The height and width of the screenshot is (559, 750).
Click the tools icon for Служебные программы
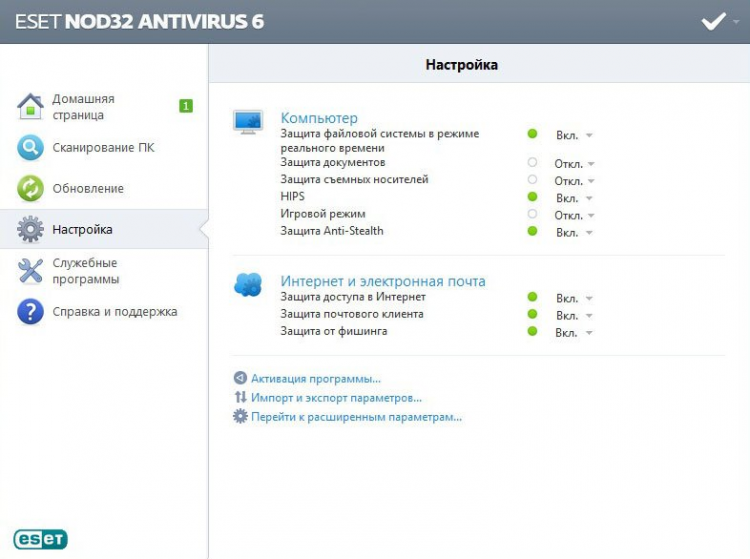30,271
